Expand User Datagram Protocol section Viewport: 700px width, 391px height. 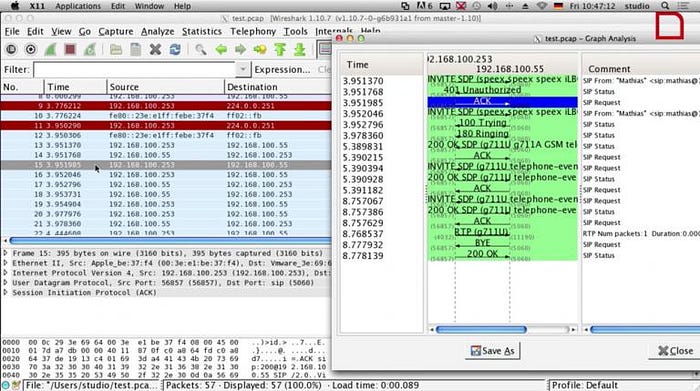tap(5, 283)
